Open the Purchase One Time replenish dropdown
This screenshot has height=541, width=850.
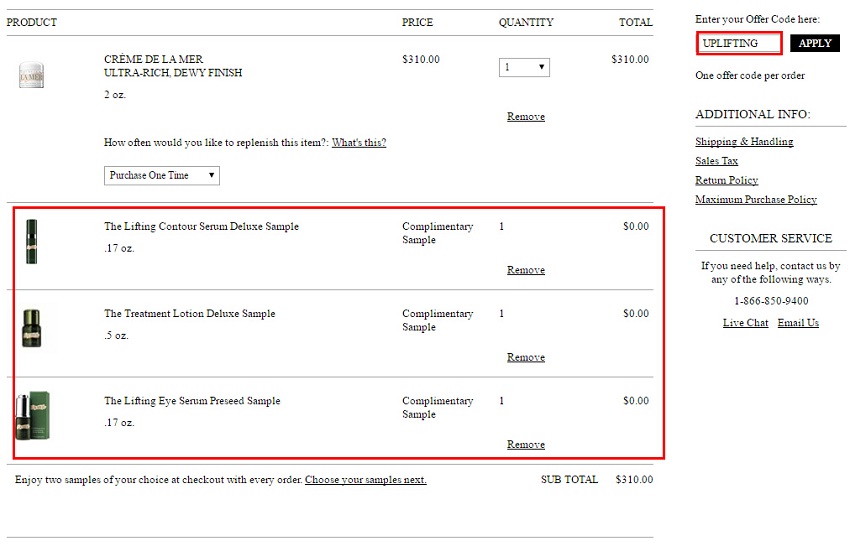click(x=162, y=176)
